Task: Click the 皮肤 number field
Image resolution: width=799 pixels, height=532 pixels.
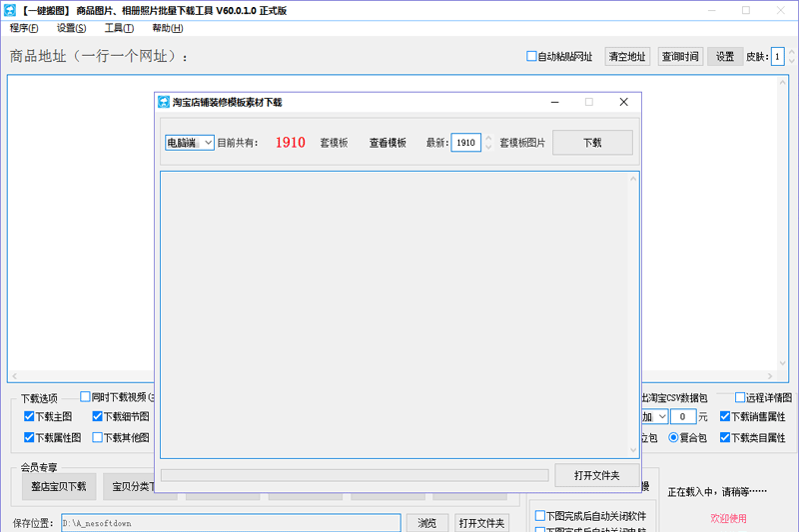Action: click(778, 57)
